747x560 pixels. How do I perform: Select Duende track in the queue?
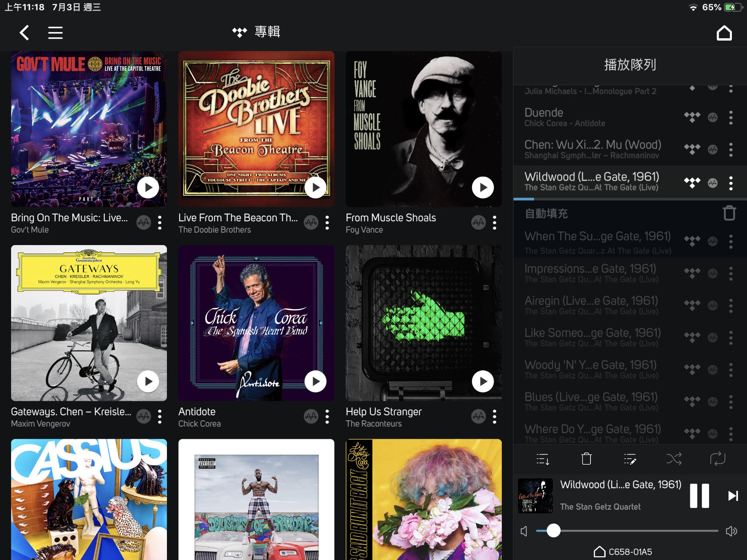[630, 117]
